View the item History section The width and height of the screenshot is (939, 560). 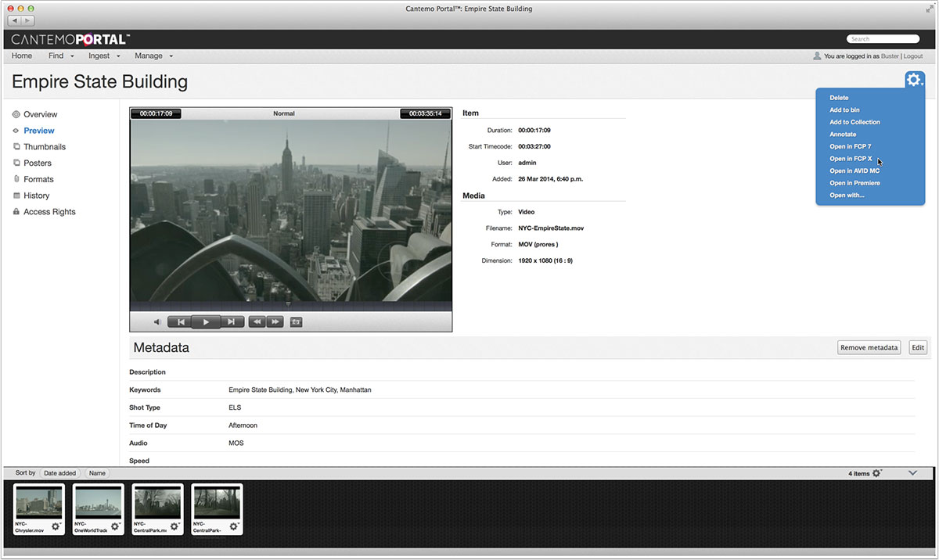pos(36,196)
